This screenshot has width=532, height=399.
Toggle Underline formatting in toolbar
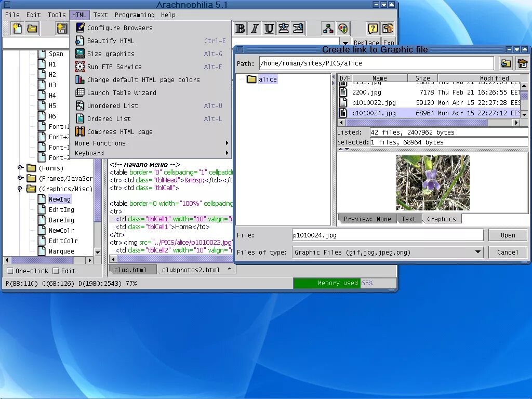pyautogui.click(x=269, y=29)
